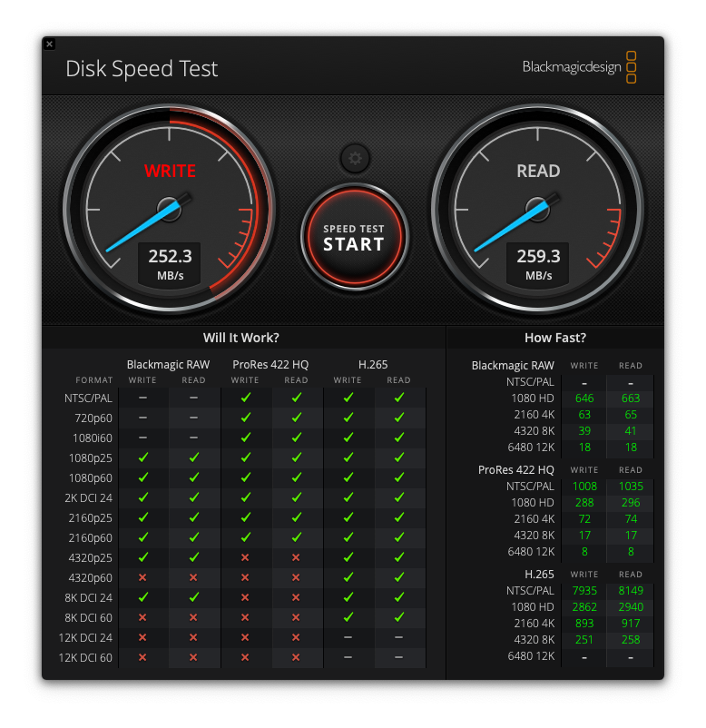Click ProRes 422 HQ 2160 4K read value 74
The width and height of the screenshot is (706, 728).
tap(631, 518)
